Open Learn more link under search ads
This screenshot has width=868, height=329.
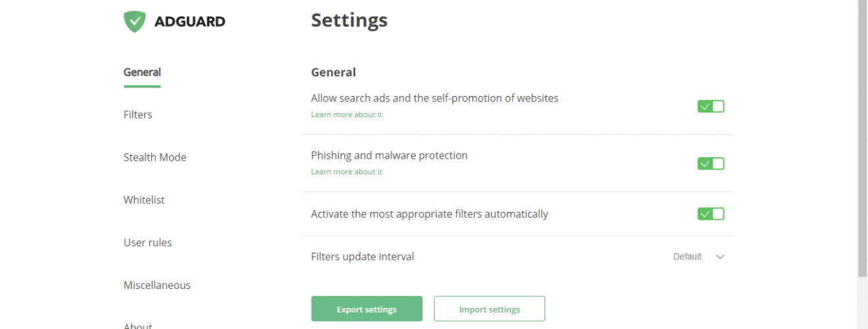pos(347,114)
